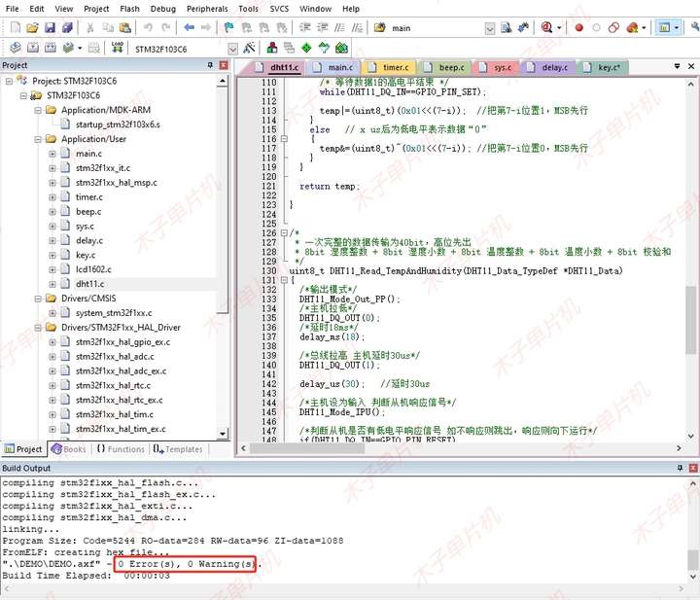
Task: Expand the main.c tree node
Action: tap(52, 154)
